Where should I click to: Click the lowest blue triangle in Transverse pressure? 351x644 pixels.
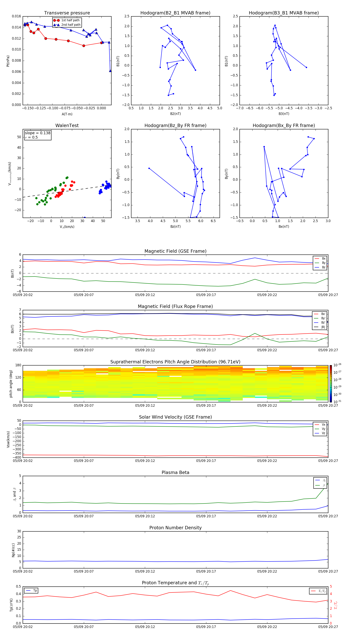click(x=110, y=71)
